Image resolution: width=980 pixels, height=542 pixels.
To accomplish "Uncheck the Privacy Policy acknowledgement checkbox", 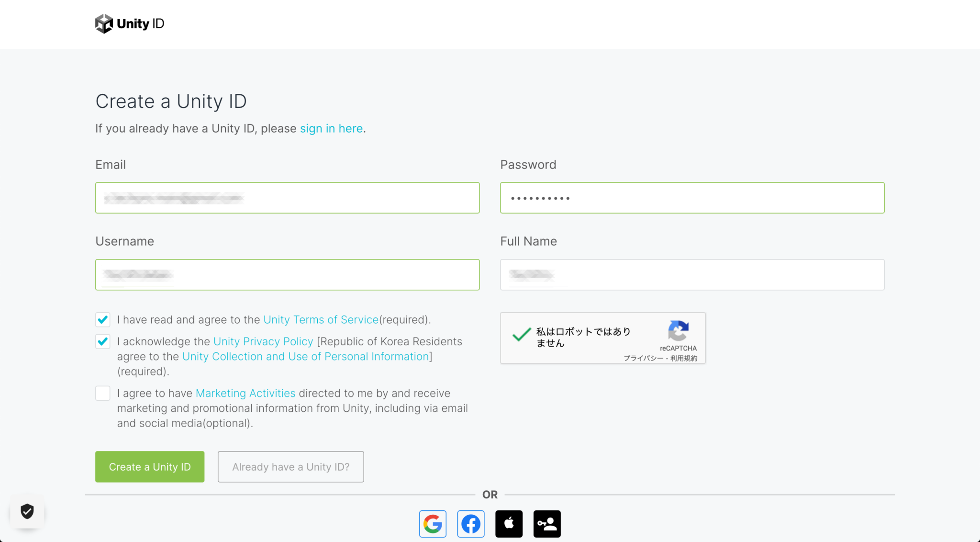I will pos(103,341).
